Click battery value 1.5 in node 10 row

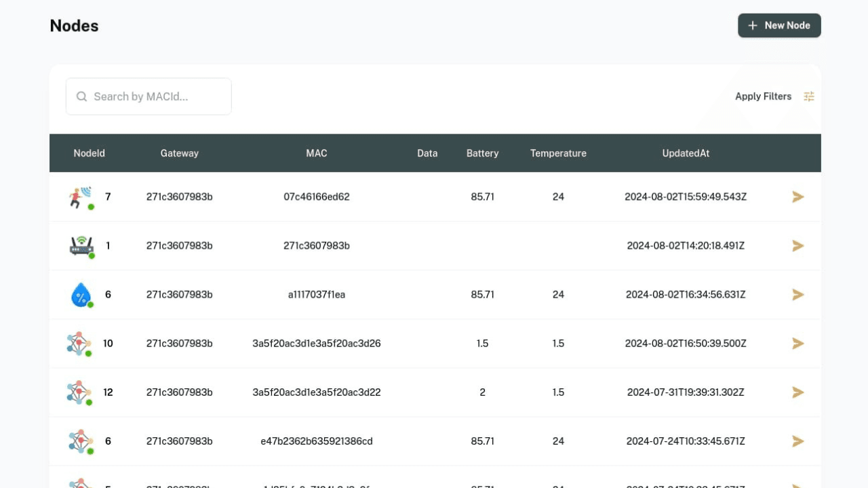click(483, 343)
